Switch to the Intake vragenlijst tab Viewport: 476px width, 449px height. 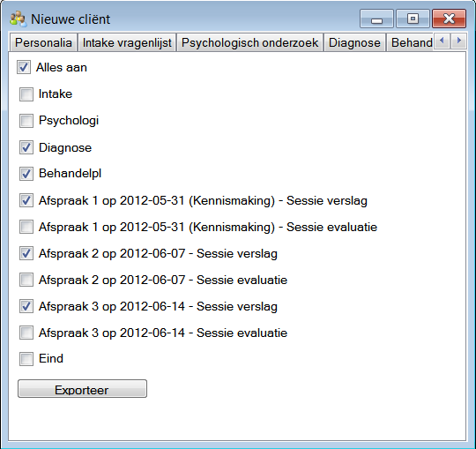[127, 42]
